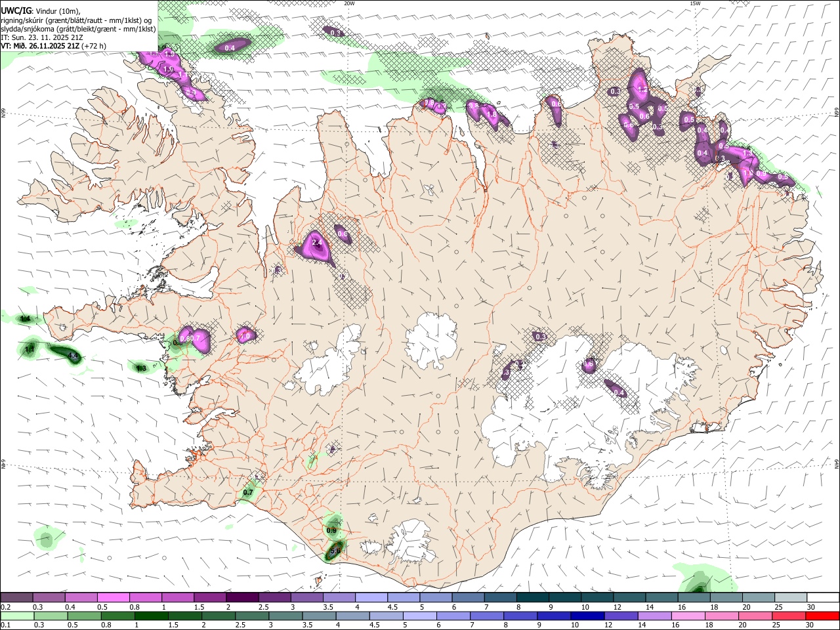Click the bottom-row purple swatch between 12 and 14
Viewport: 840px width, 630px height.
(621, 616)
